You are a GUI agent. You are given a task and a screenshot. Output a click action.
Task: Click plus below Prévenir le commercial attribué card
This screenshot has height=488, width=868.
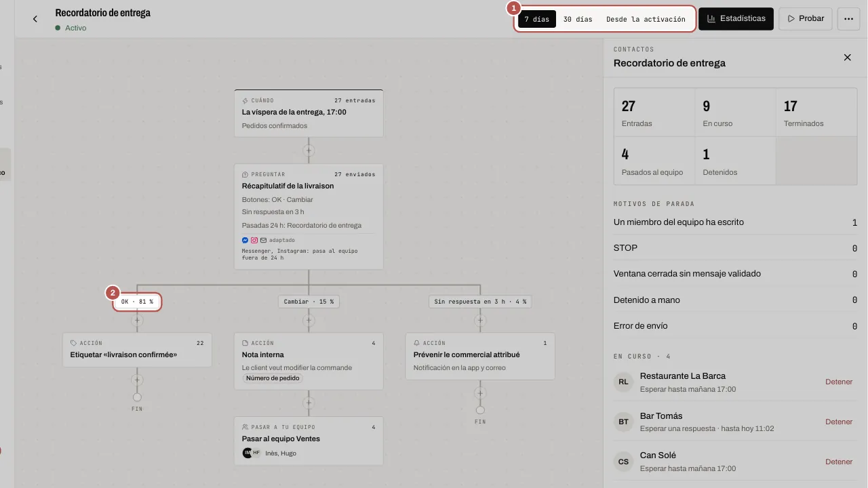pos(480,393)
